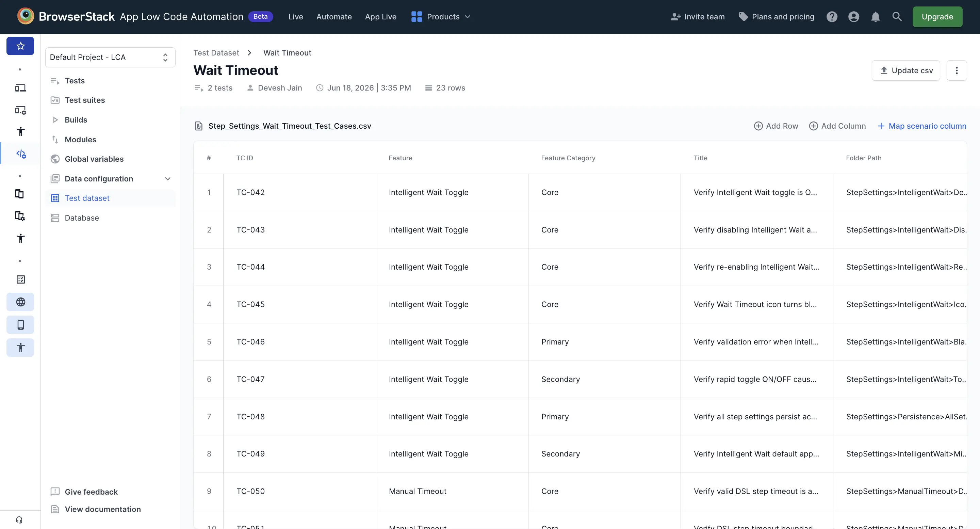The height and width of the screenshot is (529, 980).
Task: Click the Products grid icon
Action: [x=416, y=17]
